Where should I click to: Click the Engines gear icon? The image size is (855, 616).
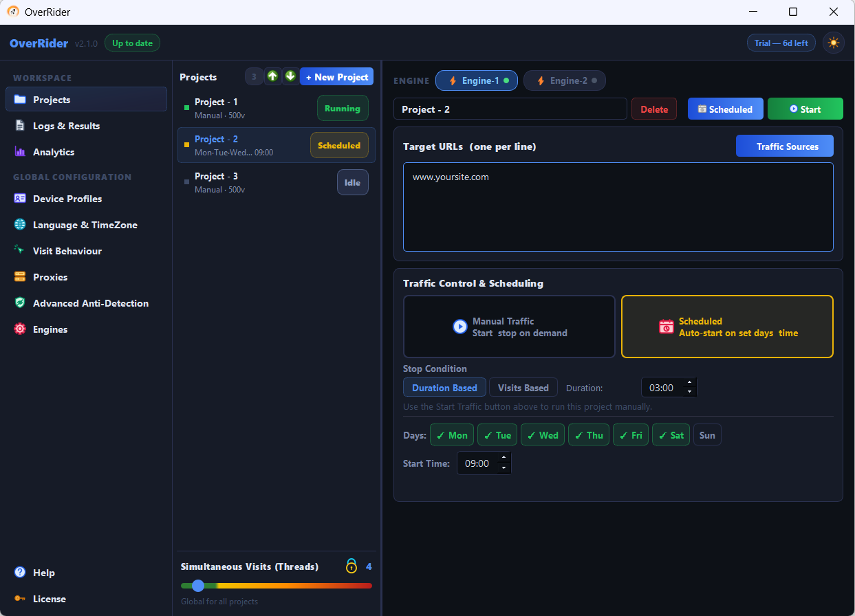tap(20, 329)
